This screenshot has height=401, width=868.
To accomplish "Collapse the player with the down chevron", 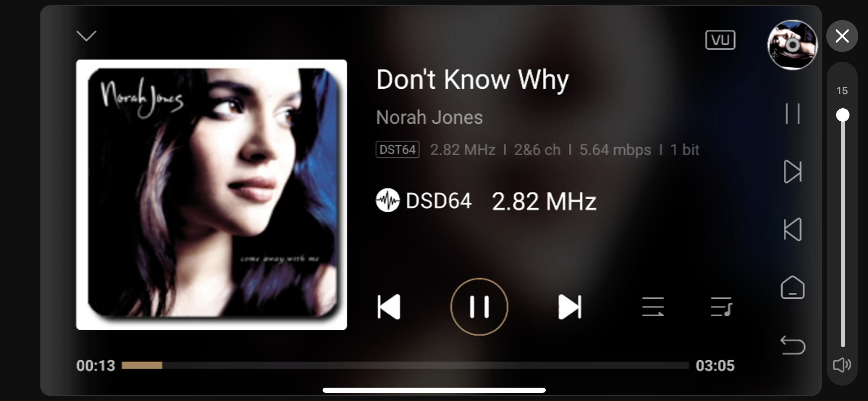I will [86, 36].
